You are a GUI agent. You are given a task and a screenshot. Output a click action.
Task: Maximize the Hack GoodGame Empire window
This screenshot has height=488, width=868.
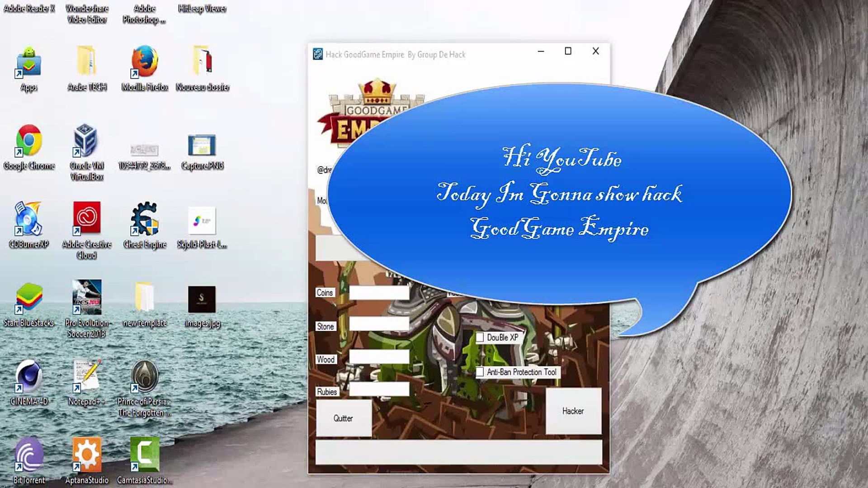(x=568, y=52)
